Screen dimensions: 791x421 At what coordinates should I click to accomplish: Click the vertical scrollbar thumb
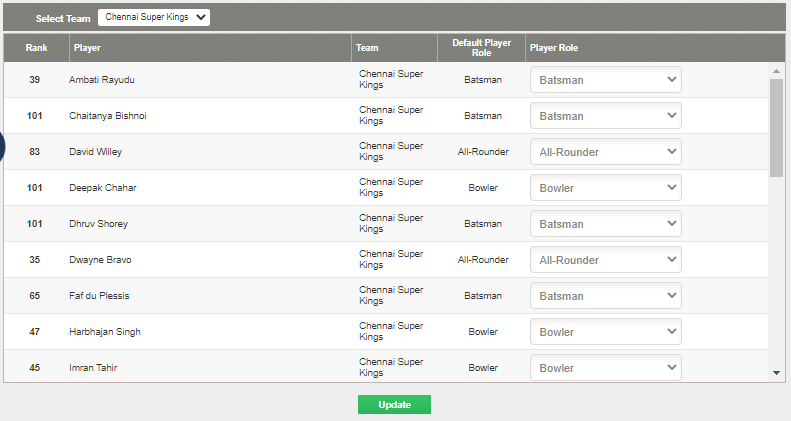pyautogui.click(x=777, y=127)
